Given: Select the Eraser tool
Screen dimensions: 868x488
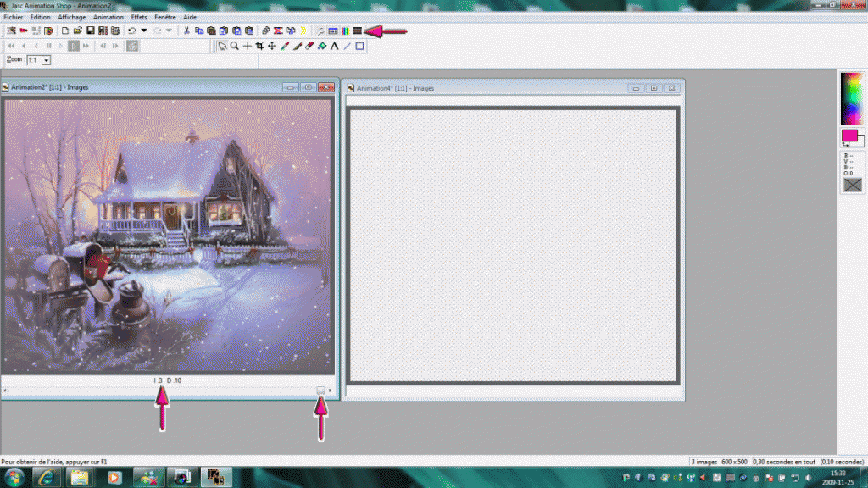Looking at the screenshot, I should click(x=309, y=47).
